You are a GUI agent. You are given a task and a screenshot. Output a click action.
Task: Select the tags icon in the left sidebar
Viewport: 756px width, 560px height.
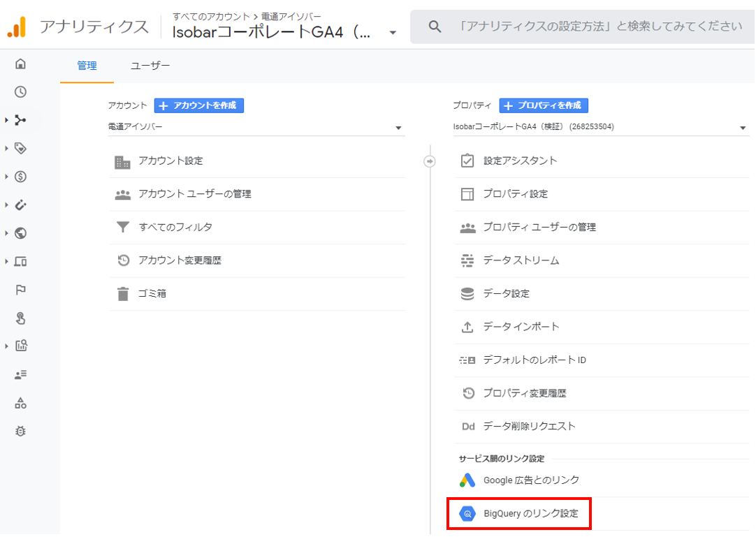(x=20, y=148)
